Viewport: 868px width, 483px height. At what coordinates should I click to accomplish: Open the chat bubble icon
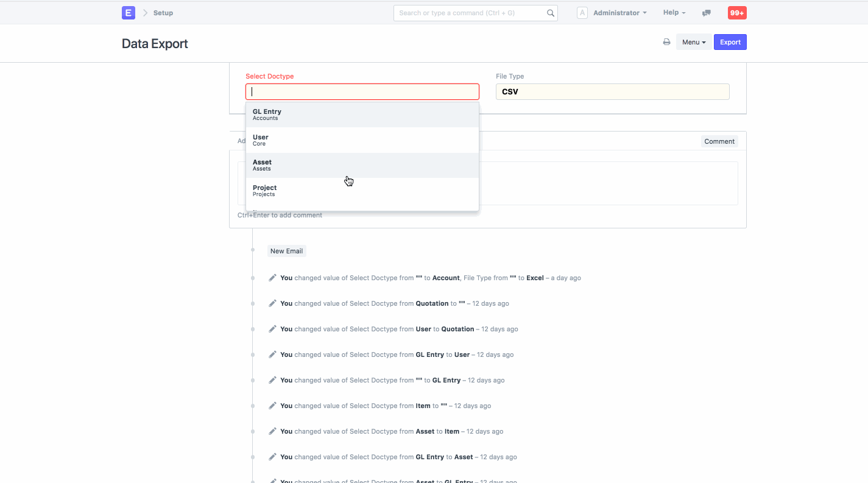(707, 13)
